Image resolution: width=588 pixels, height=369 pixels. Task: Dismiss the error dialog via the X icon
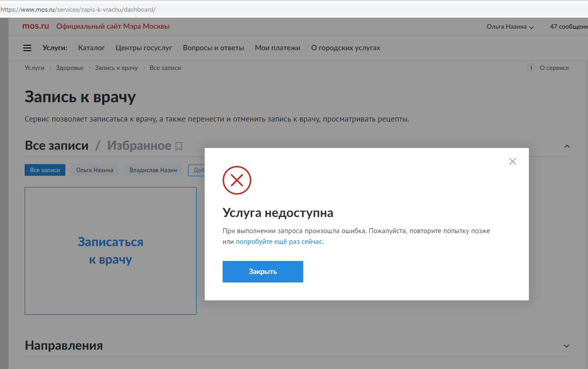coord(512,161)
